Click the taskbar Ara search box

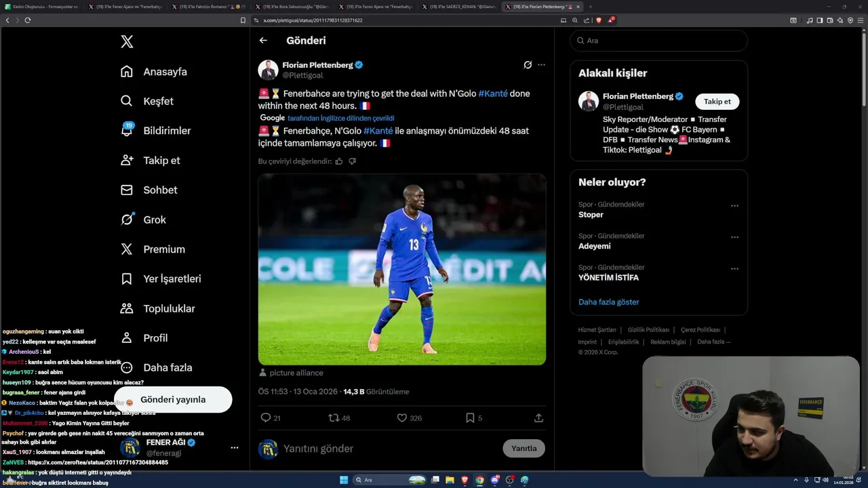[391, 480]
